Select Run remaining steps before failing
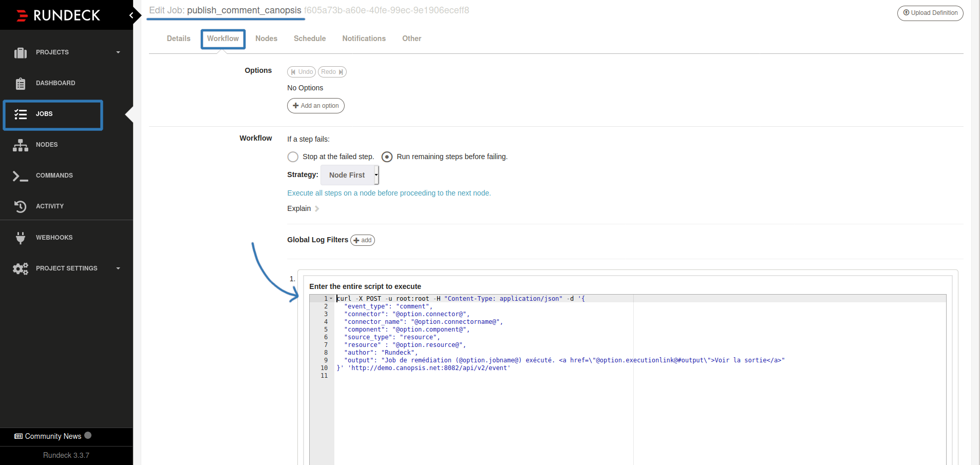Screen dimensions: 980x465 point(387,157)
